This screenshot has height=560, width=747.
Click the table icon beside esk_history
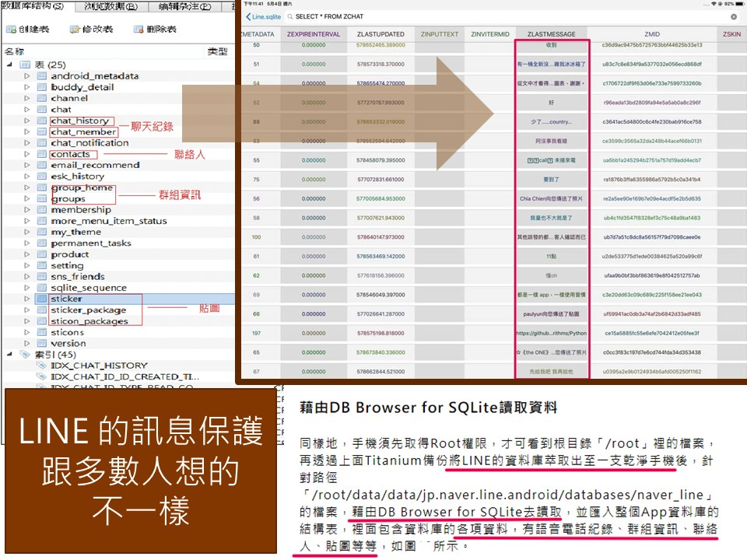point(42,177)
